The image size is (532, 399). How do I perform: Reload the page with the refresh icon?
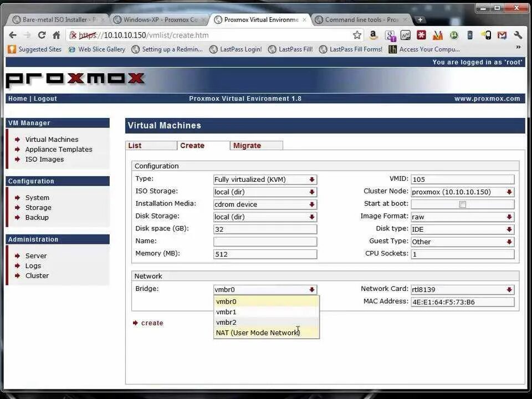42,35
